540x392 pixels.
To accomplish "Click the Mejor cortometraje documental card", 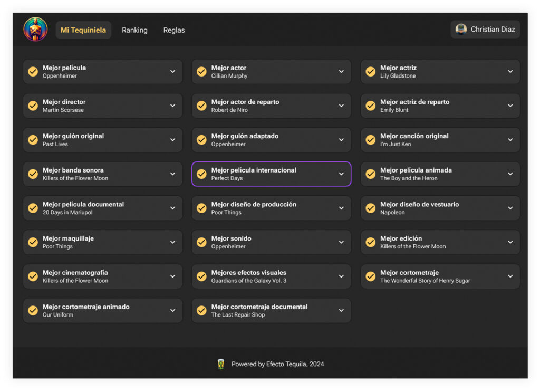I will [264, 311].
